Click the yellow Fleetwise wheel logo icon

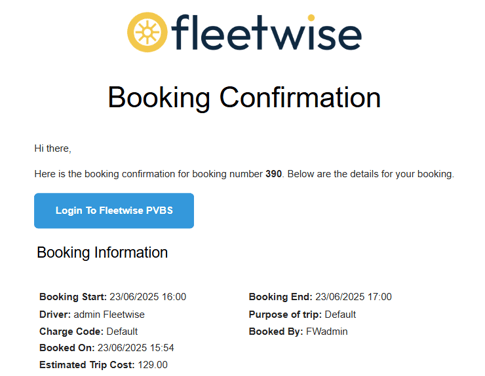(x=147, y=32)
